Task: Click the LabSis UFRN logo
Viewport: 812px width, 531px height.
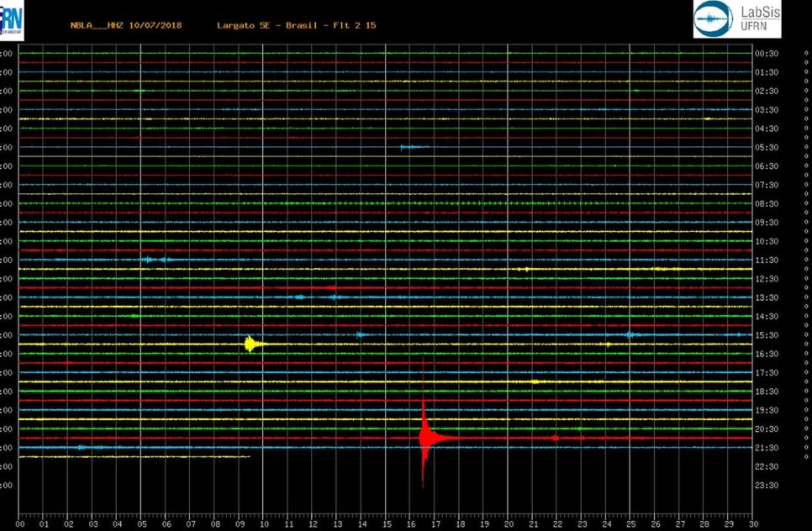Action: tap(737, 19)
